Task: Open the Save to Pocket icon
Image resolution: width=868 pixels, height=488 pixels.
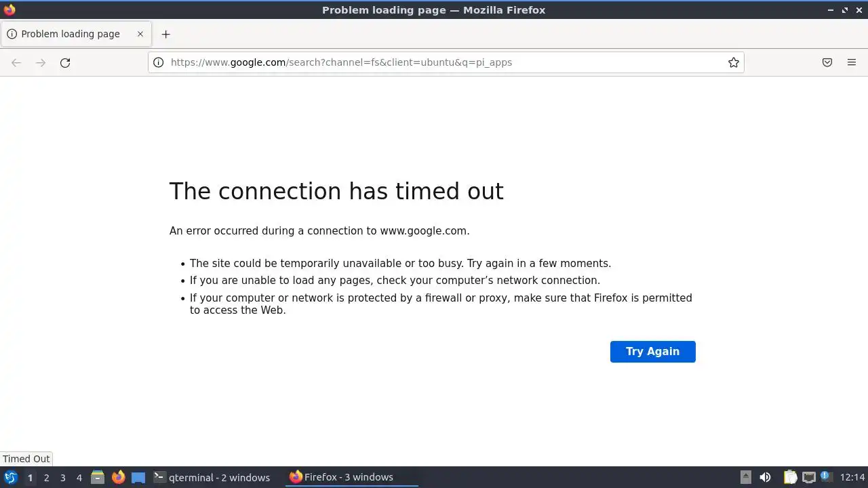Action: click(827, 62)
